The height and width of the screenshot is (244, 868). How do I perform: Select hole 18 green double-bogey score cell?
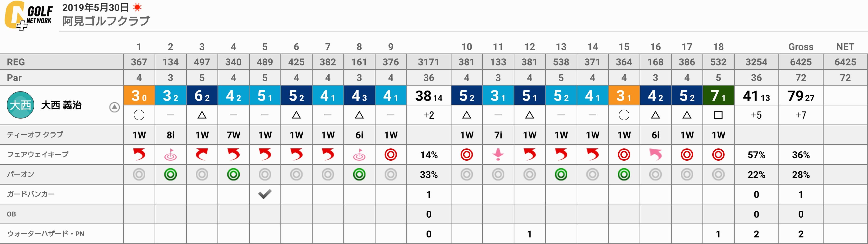tap(718, 95)
